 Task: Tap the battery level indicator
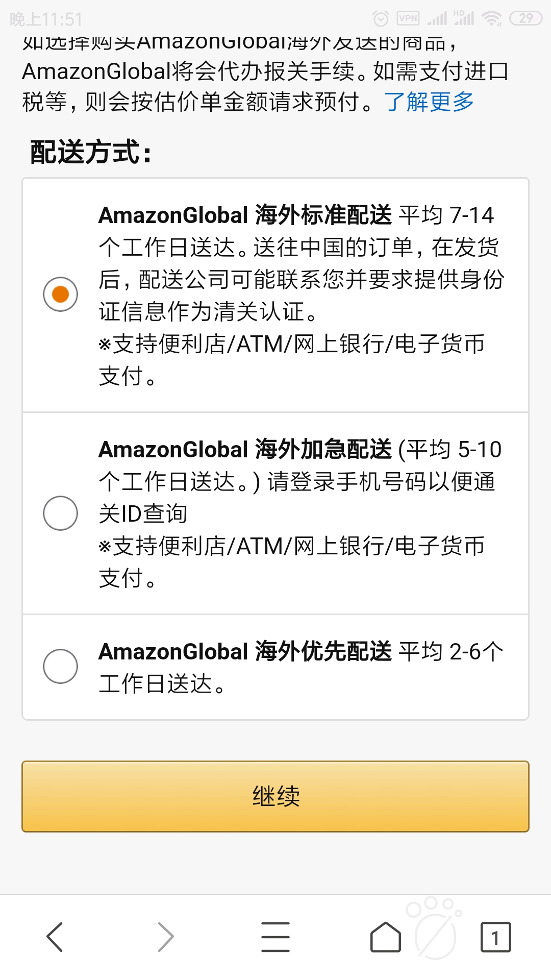[x=525, y=19]
